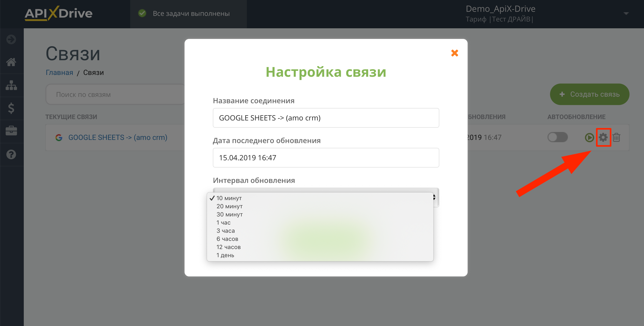The width and height of the screenshot is (644, 326).
Task: Select 1 день option
Action: (x=320, y=255)
